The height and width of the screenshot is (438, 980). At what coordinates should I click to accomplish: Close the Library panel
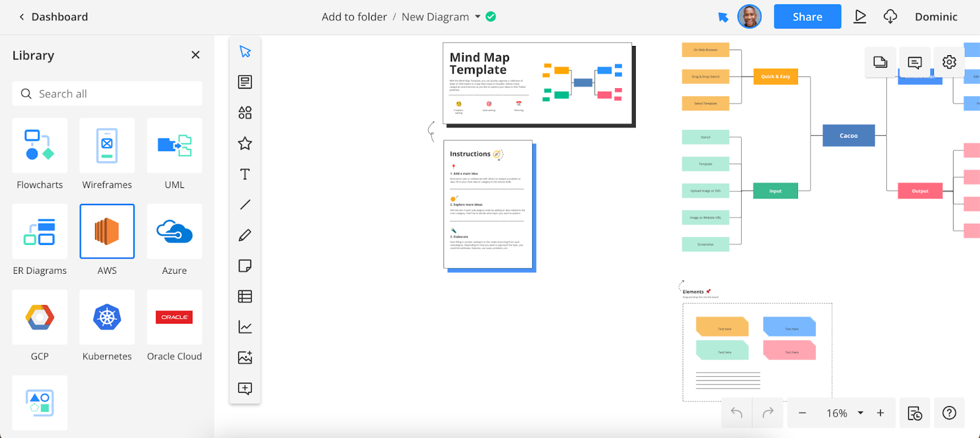195,55
